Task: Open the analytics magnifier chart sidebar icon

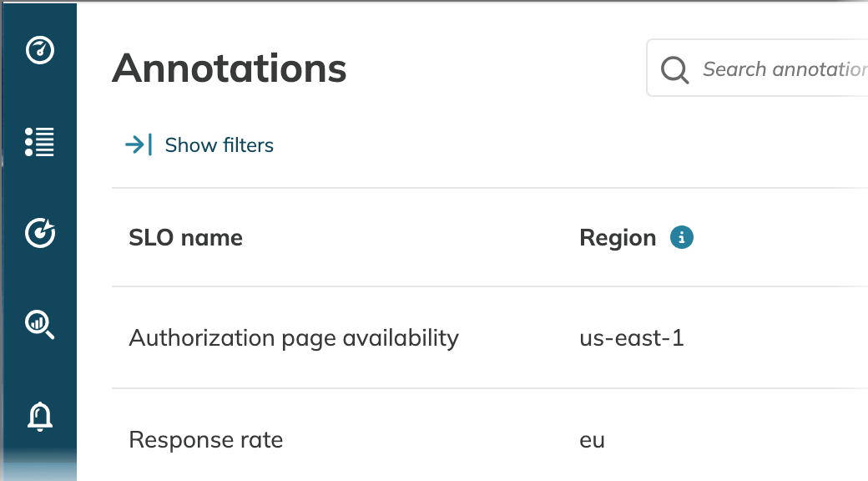Action: (40, 324)
